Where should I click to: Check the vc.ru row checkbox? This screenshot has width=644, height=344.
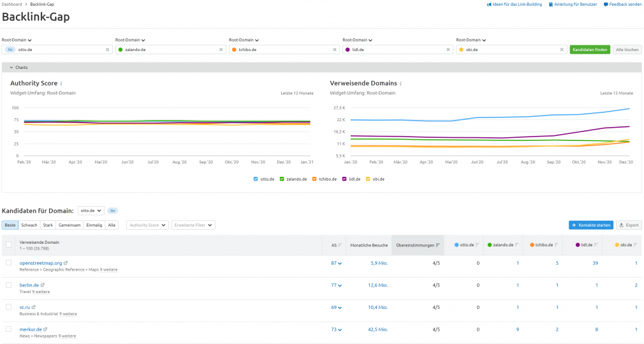(9, 307)
